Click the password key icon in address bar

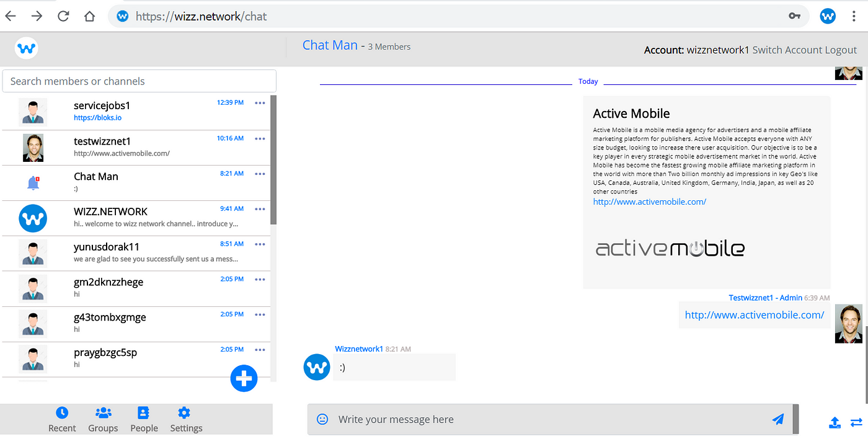coord(794,16)
